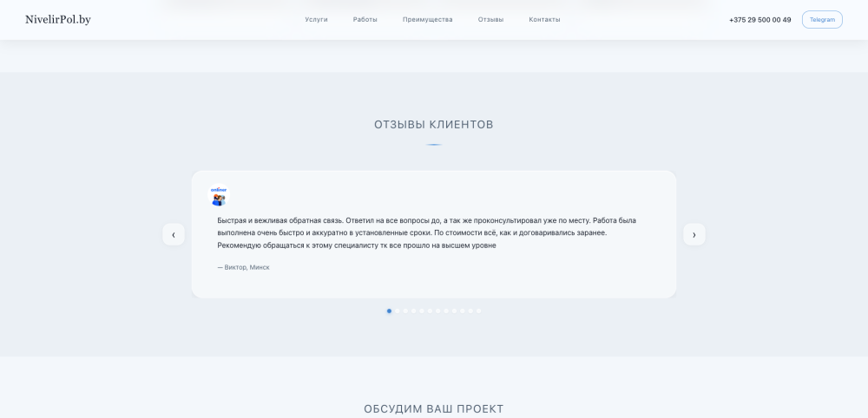Click the onliner avatar in the review card
This screenshot has width=868, height=418.
tap(219, 195)
